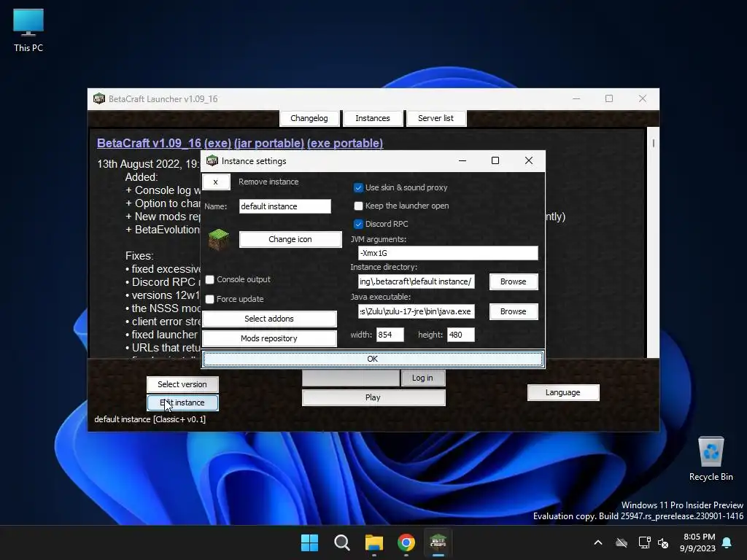Open the Mods repository
Image resolution: width=747 pixels, height=560 pixels.
coord(269,338)
